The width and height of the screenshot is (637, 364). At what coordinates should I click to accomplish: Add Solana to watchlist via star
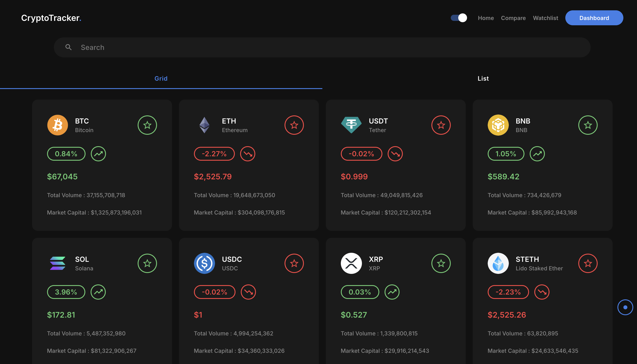click(147, 263)
